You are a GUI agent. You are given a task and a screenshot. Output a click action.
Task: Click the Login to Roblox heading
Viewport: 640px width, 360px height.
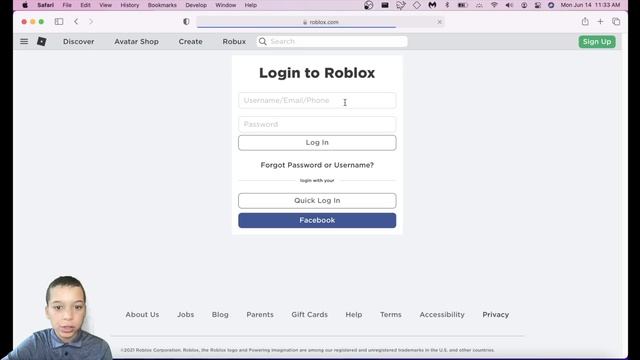pos(317,73)
